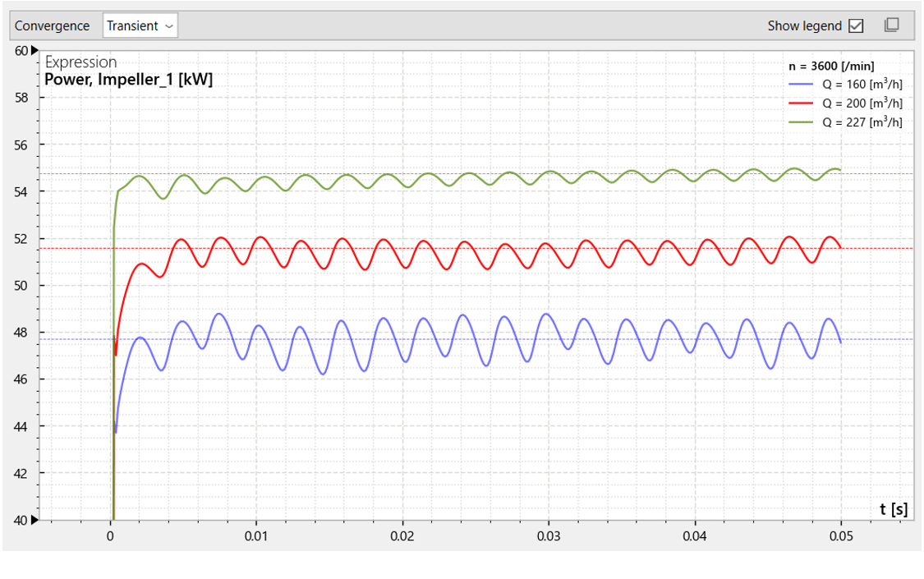924x579 pixels.
Task: Select the Convergence label
Action: 52,26
